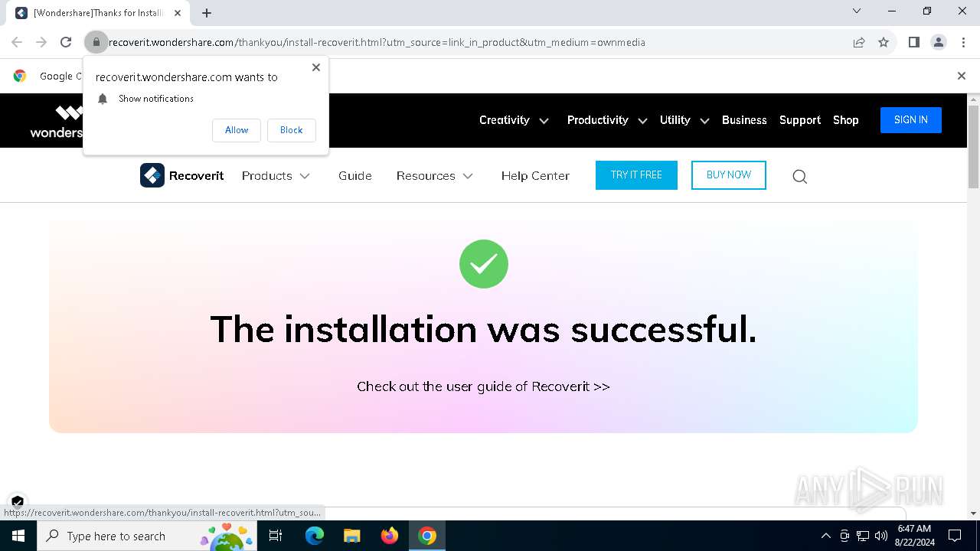
Task: Bookmark this page with star icon
Action: (884, 42)
